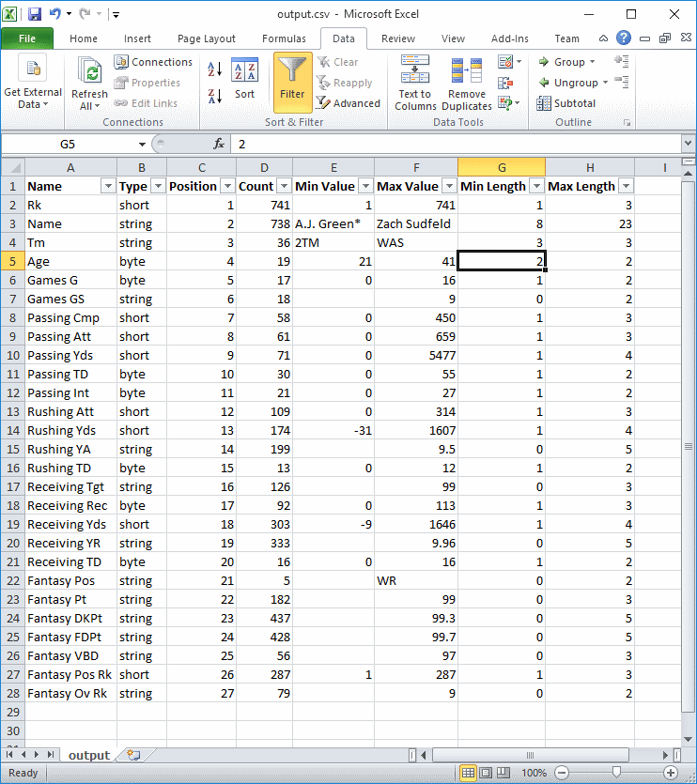Switch to the Insert tab
The height and width of the screenshot is (784, 697).
137,38
